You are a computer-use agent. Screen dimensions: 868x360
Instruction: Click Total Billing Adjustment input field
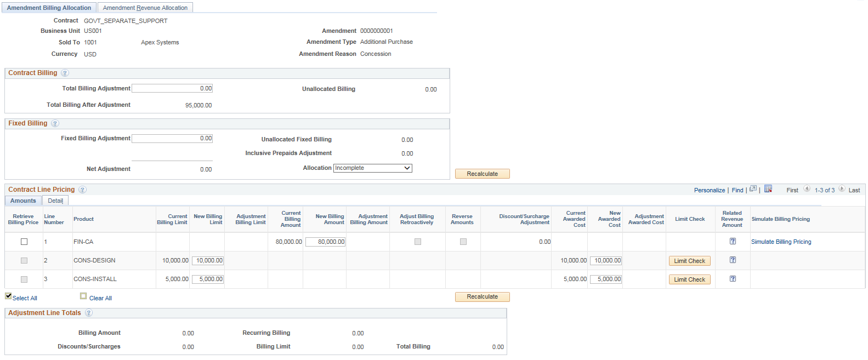tap(172, 88)
